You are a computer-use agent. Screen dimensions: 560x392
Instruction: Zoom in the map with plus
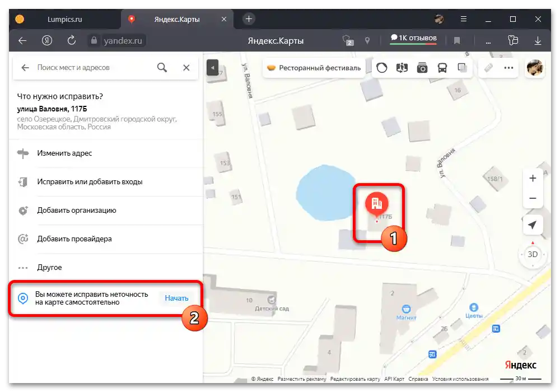point(533,178)
